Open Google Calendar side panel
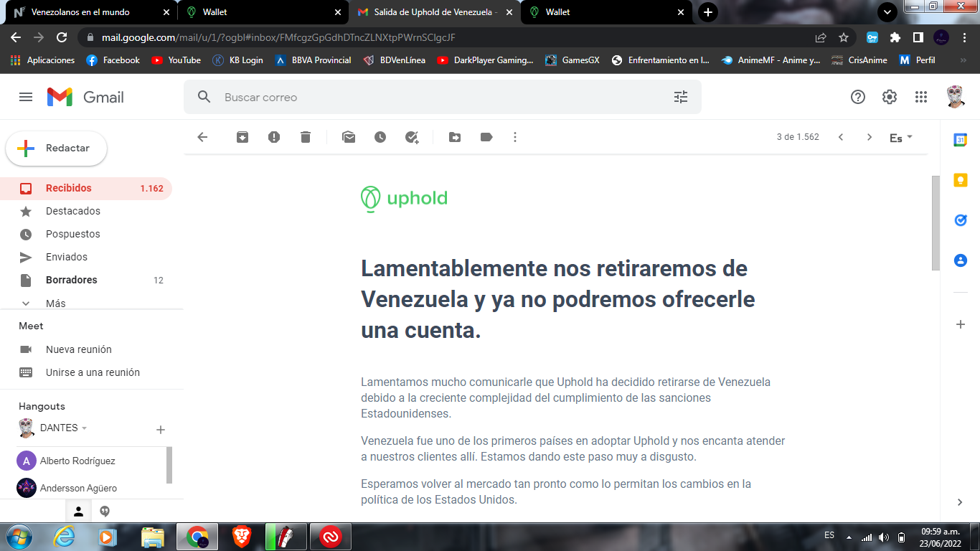 (961, 140)
